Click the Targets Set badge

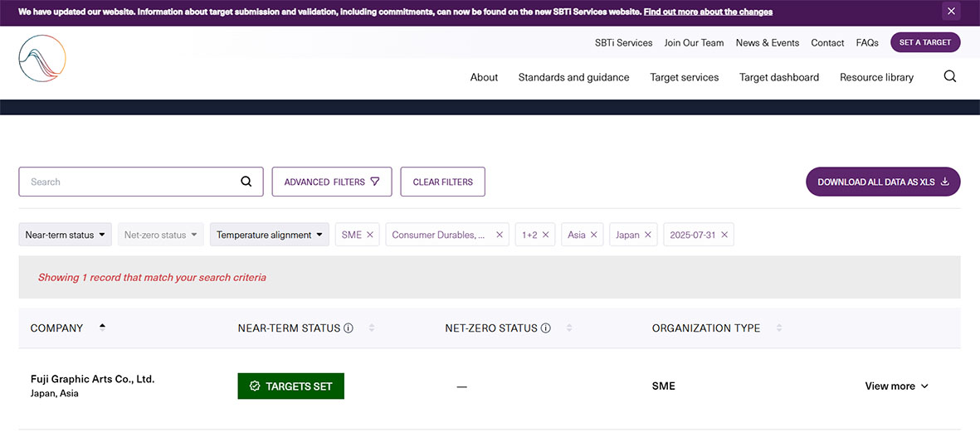[x=290, y=386]
